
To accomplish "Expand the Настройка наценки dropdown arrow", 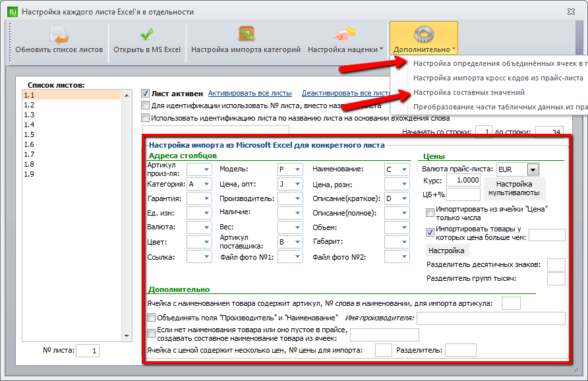I will (x=382, y=49).
